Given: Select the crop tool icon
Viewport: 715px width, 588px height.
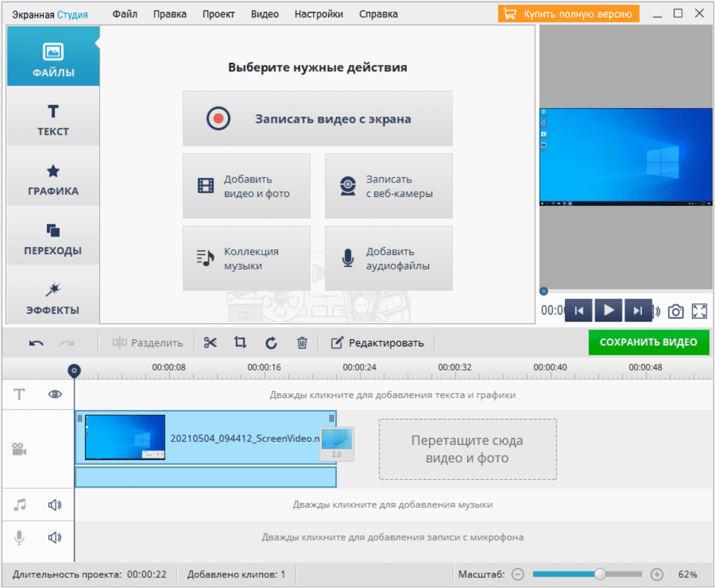Looking at the screenshot, I should [240, 343].
